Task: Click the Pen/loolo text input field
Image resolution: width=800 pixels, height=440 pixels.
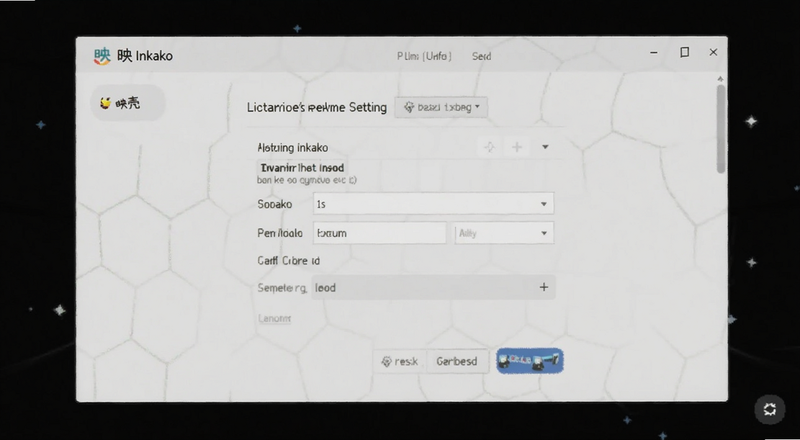Action: click(380, 233)
